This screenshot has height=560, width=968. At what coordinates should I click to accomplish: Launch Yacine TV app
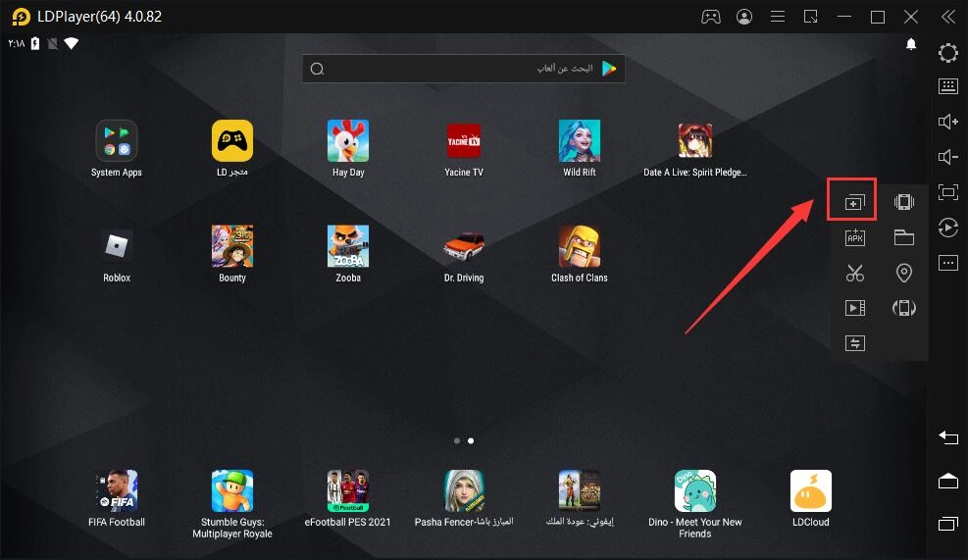[464, 141]
